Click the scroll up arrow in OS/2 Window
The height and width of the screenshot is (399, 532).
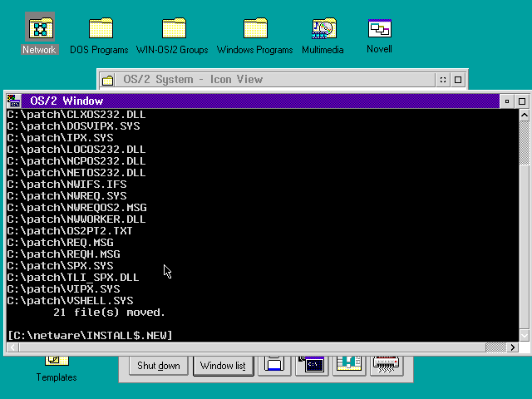[x=525, y=116]
